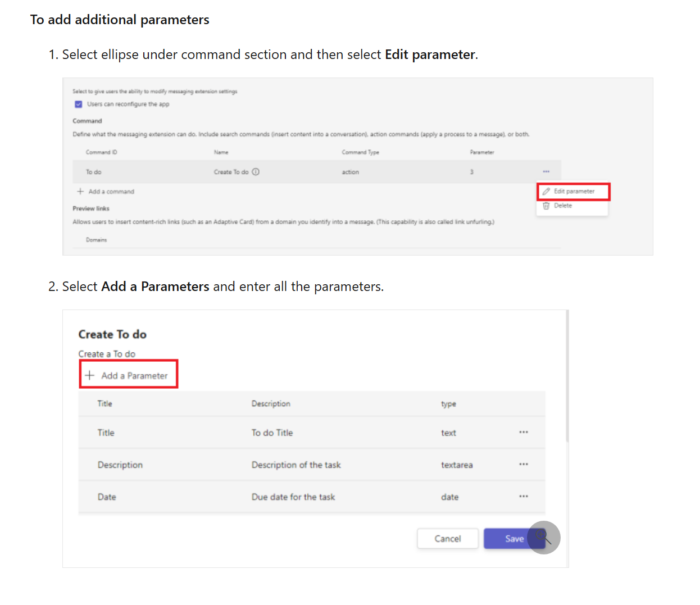700x605 pixels.
Task: Choose Delete from the context menu
Action: [x=562, y=206]
